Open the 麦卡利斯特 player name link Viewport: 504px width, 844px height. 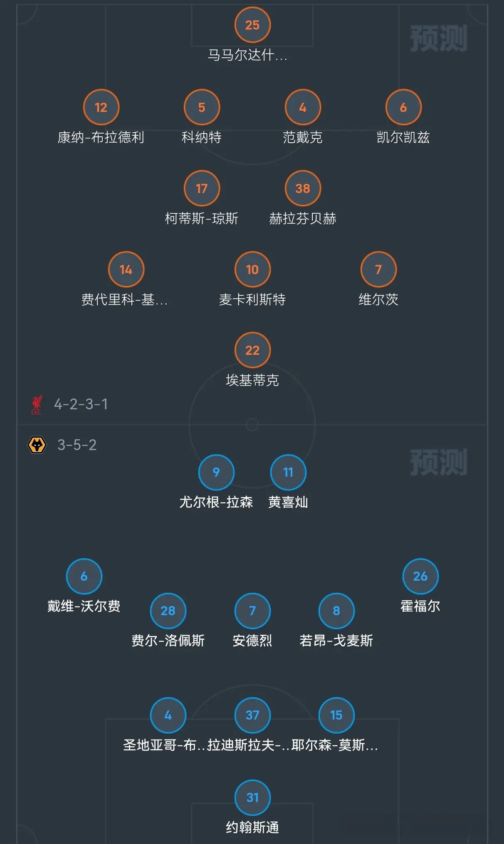pos(252,299)
